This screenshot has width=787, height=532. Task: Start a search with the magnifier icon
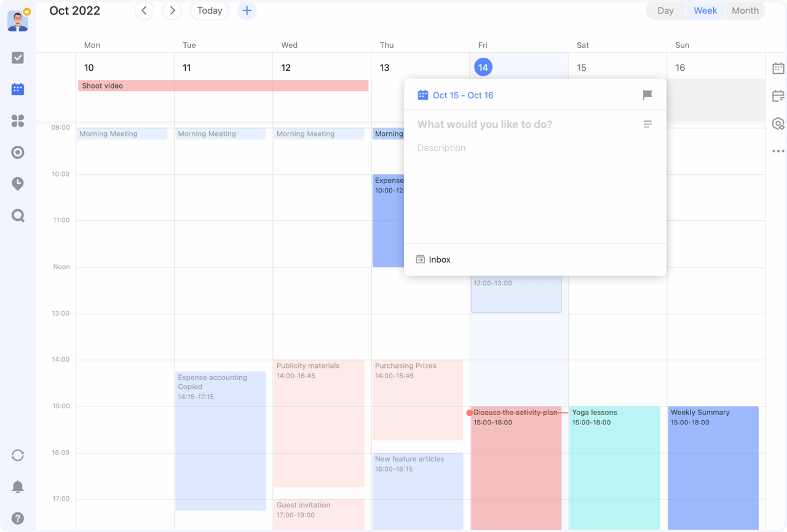click(x=18, y=215)
